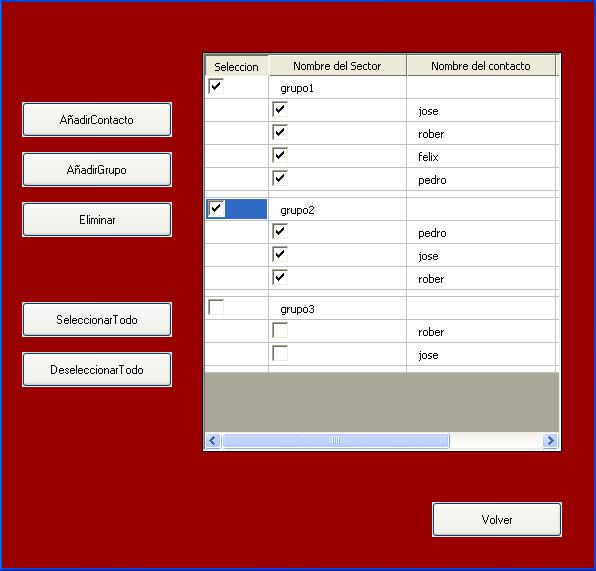Click the Eliminar button
The image size is (596, 571).
[97, 220]
